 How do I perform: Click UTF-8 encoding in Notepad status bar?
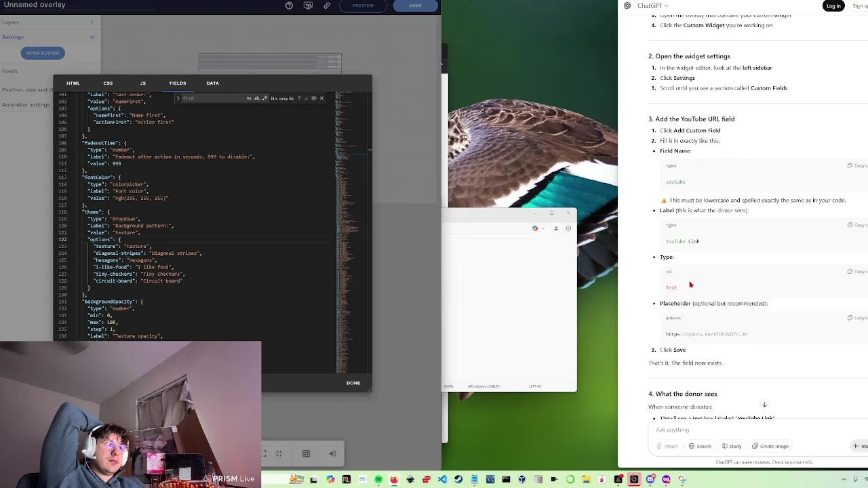[x=535, y=386]
